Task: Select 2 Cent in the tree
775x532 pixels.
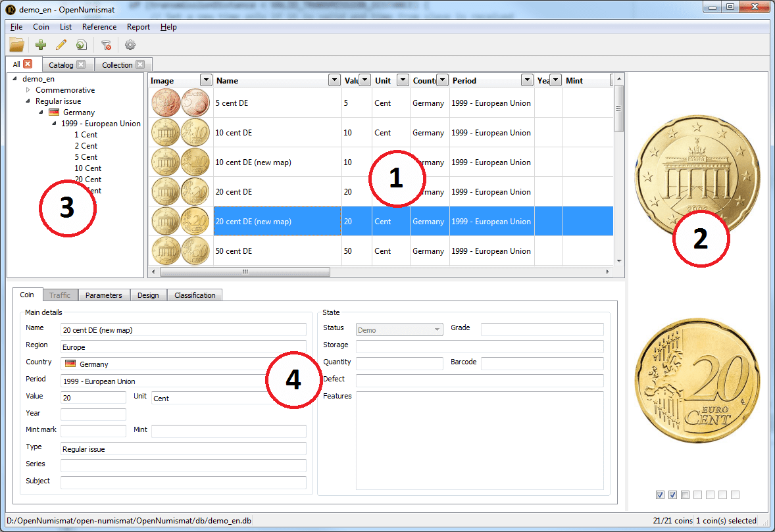Action: point(86,146)
